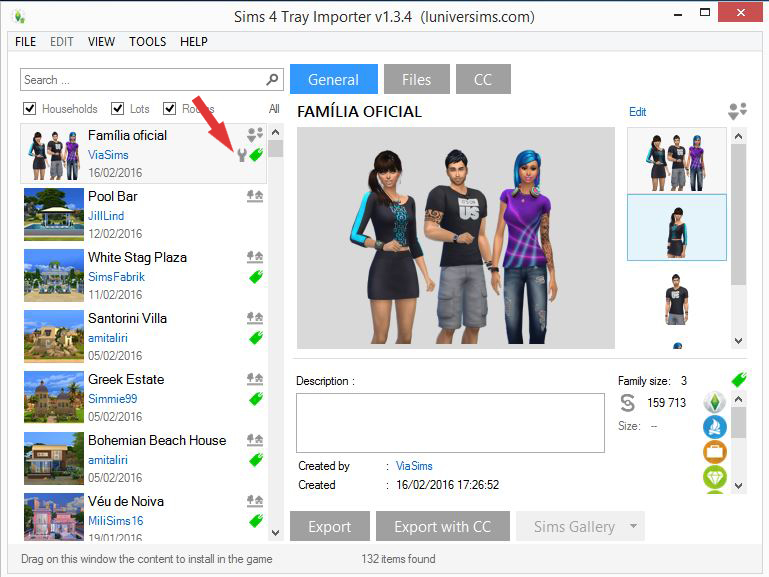Click the Sims plumbob base game pack icon
This screenshot has width=769, height=577.
click(715, 402)
